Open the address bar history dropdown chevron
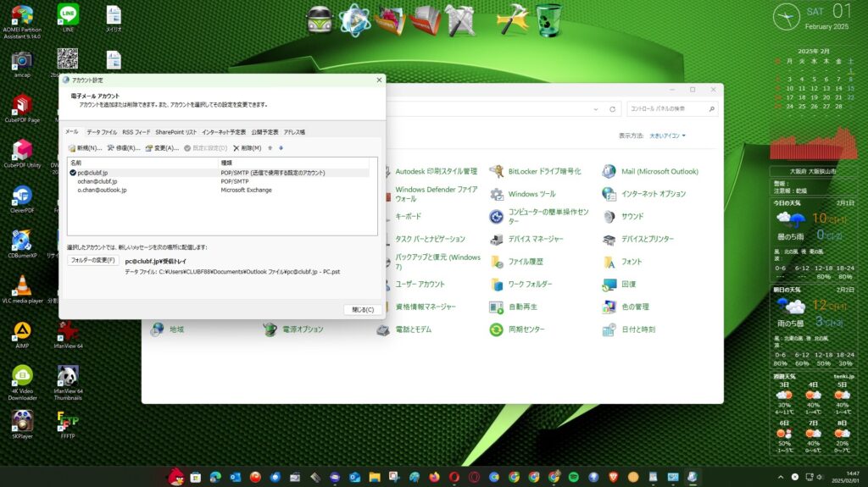Image resolution: width=868 pixels, height=487 pixels. pyautogui.click(x=595, y=109)
